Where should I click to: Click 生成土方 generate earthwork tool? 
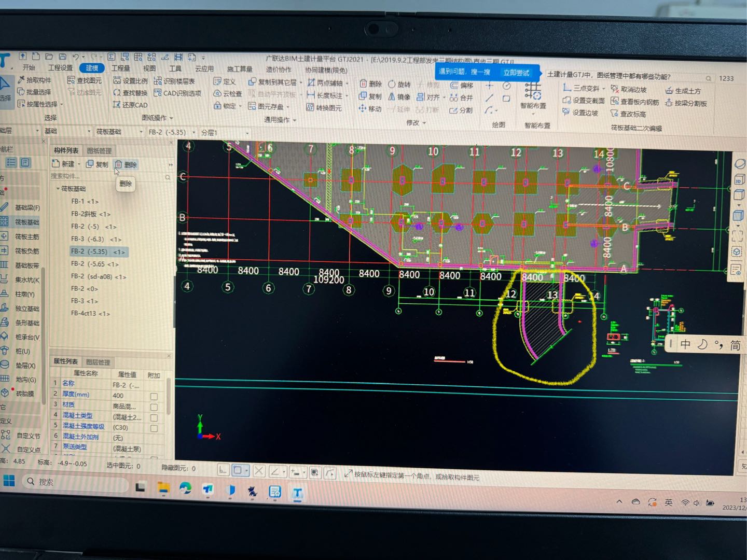click(683, 91)
